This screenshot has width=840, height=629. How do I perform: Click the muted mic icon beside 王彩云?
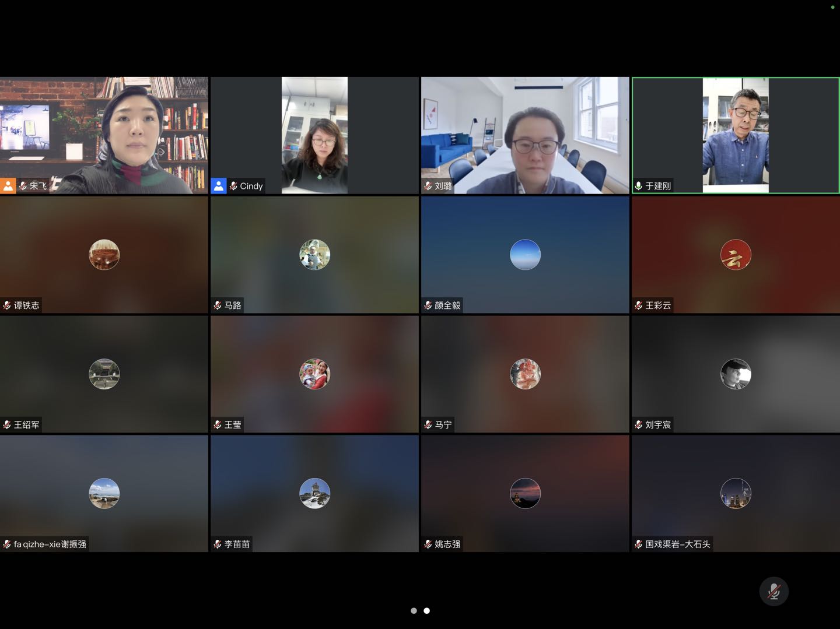coord(639,305)
